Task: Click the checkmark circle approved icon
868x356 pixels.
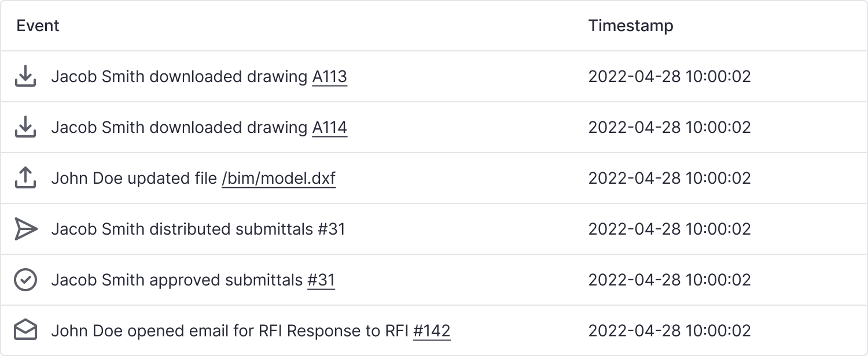Action: click(25, 280)
